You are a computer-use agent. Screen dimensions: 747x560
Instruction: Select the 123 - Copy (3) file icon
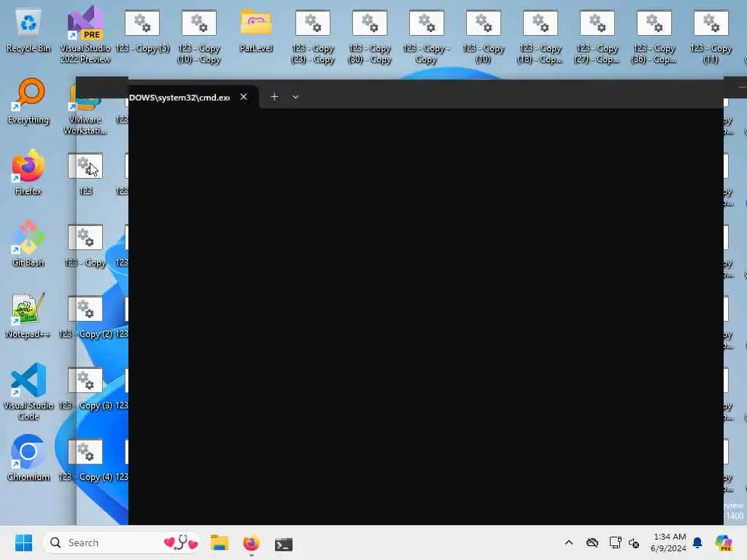tap(85, 388)
